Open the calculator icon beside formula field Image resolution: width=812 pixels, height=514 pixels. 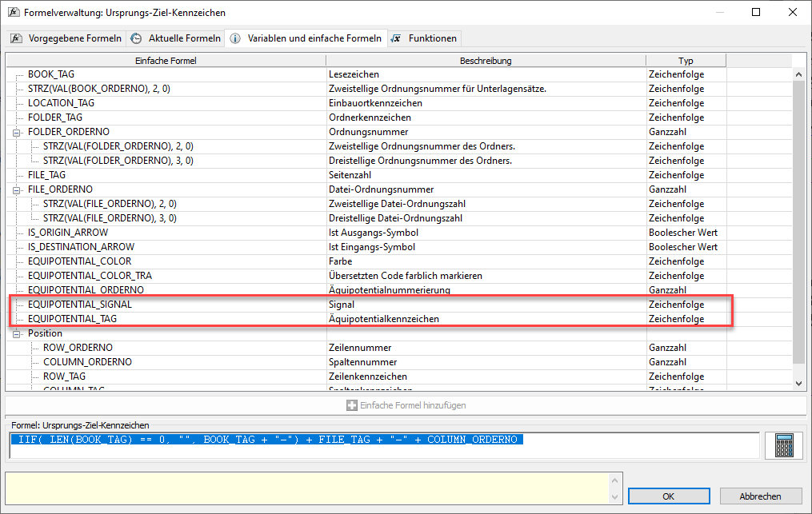783,445
